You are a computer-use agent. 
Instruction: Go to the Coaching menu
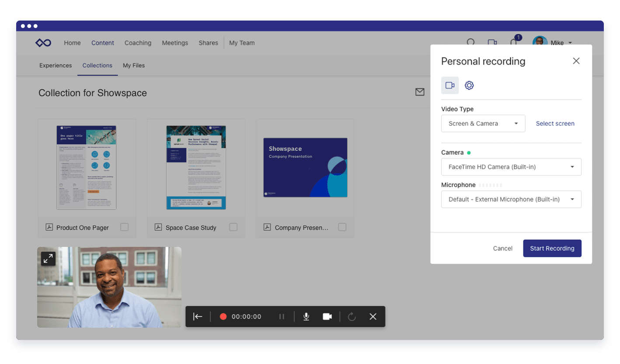(138, 43)
